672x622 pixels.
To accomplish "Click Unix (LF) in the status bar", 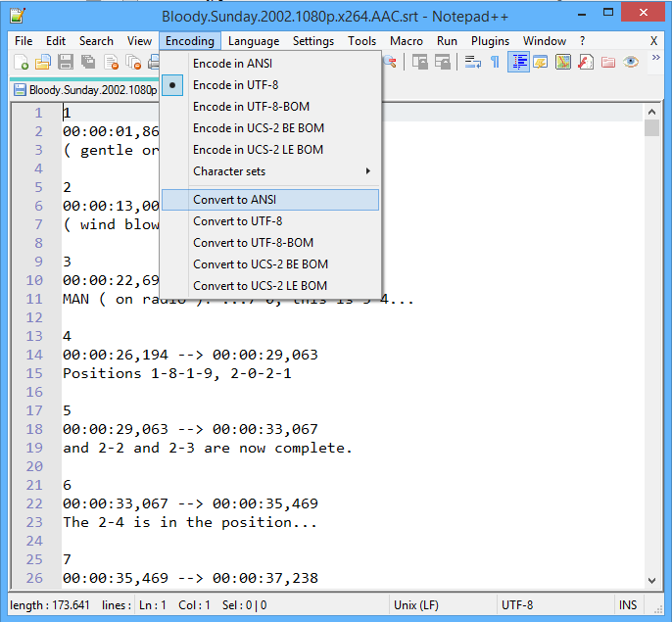I will pos(416,605).
